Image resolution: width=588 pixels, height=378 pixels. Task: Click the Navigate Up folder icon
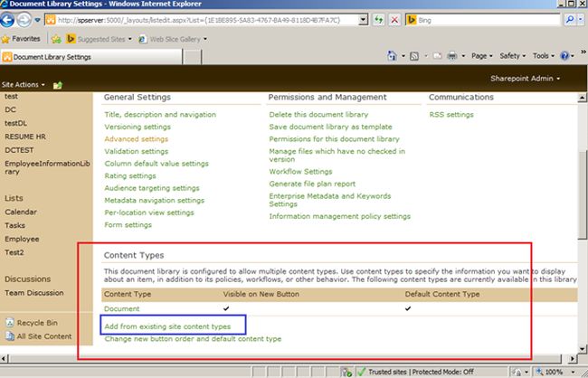pos(58,85)
